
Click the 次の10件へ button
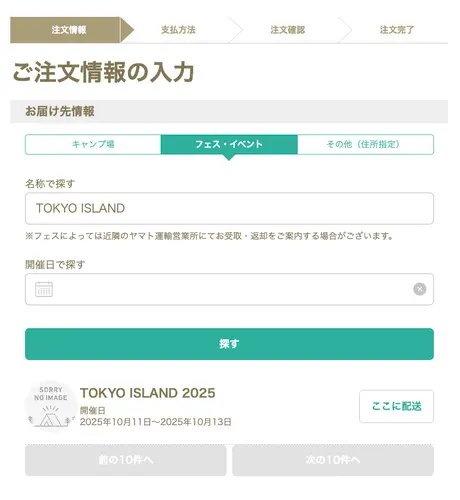[x=333, y=460]
